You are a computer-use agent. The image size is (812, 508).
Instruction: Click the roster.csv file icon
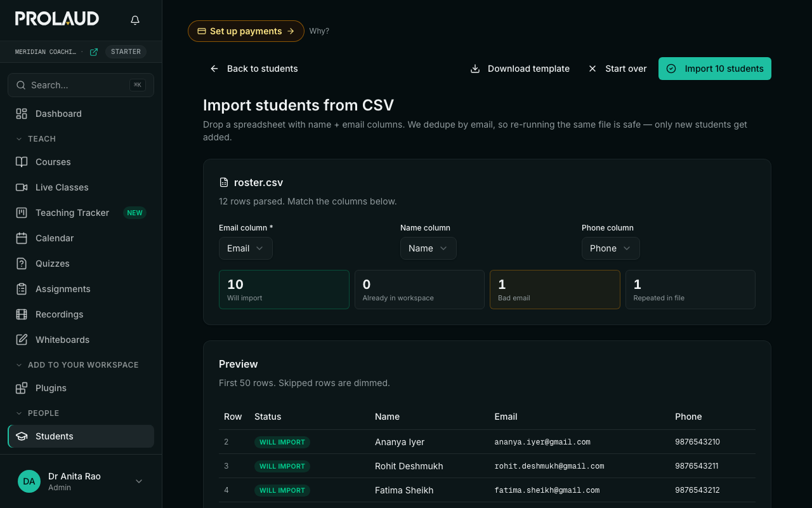coord(224,182)
